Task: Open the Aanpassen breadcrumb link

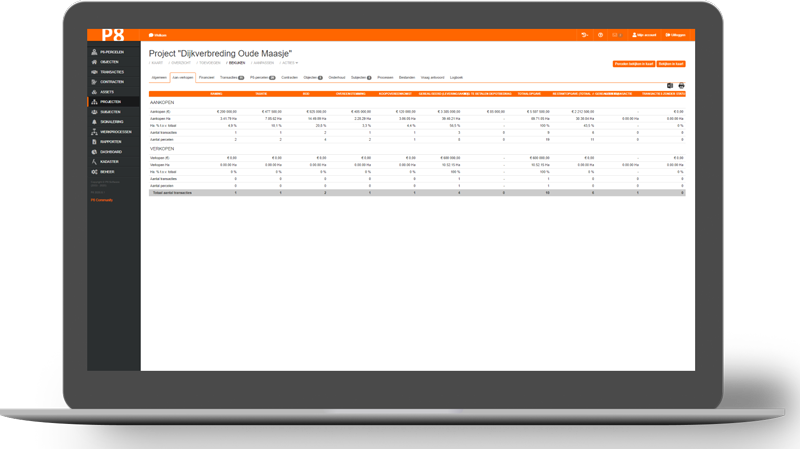Action: pyautogui.click(x=262, y=63)
